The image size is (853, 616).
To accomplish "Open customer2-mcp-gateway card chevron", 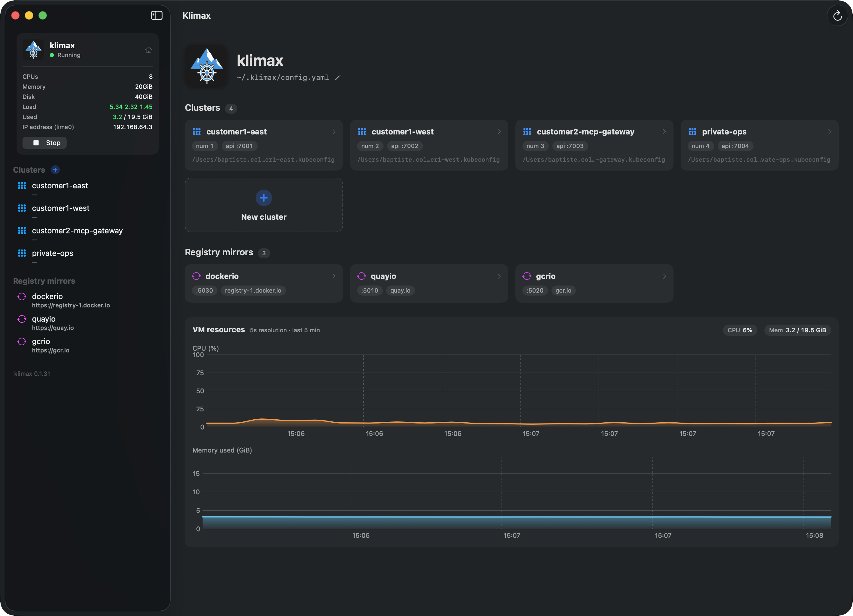I will tap(664, 132).
